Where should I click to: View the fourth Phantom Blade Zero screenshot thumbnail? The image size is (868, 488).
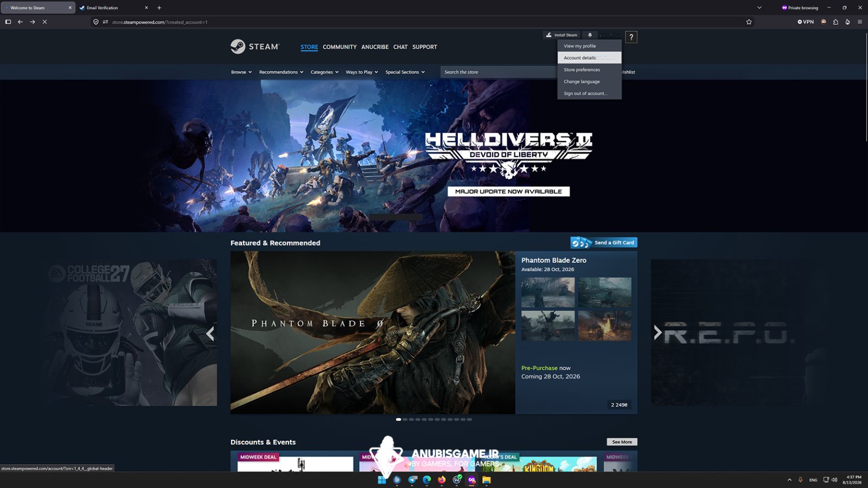(605, 325)
